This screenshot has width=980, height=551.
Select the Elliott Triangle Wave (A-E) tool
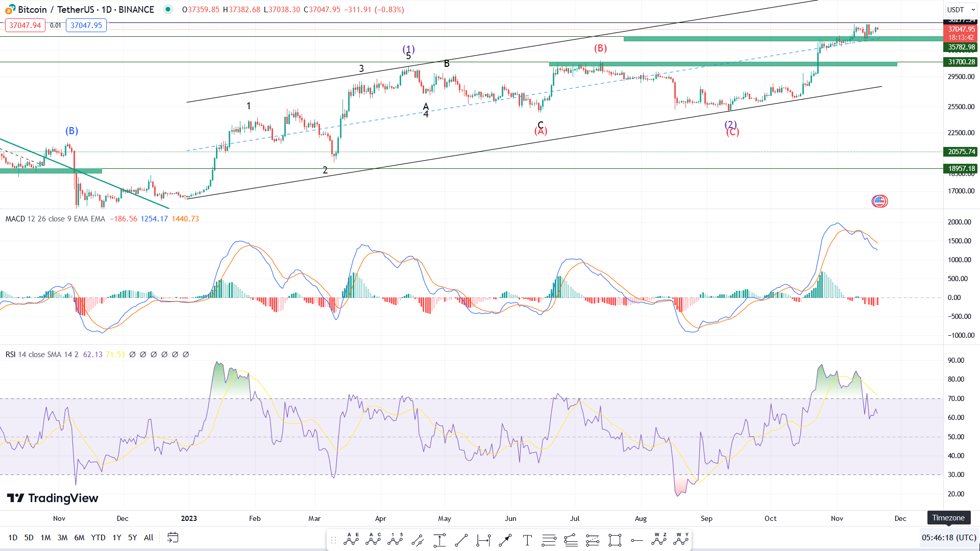point(350,540)
